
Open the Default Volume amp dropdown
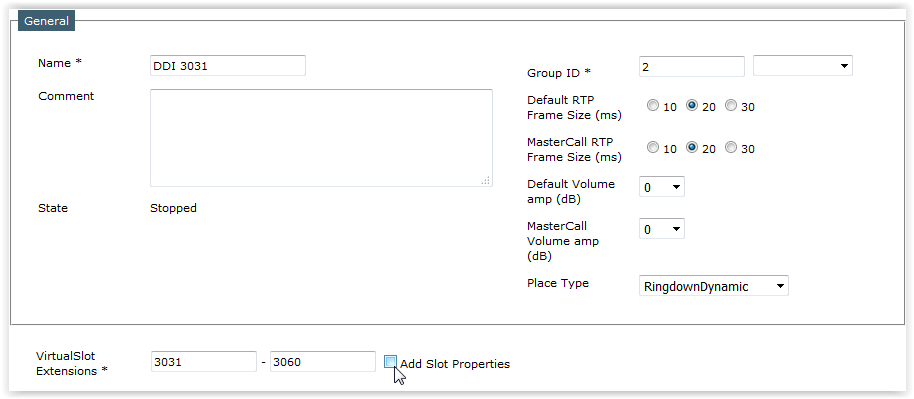tap(662, 187)
